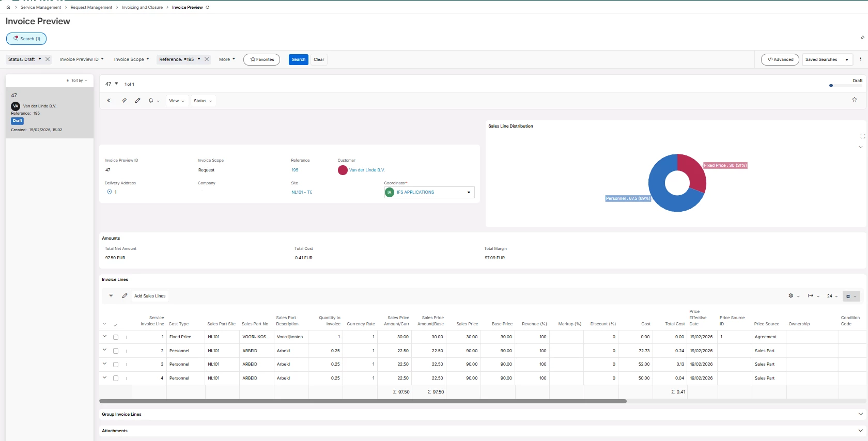Open the Invoice Lines export arrow menu

click(x=814, y=296)
